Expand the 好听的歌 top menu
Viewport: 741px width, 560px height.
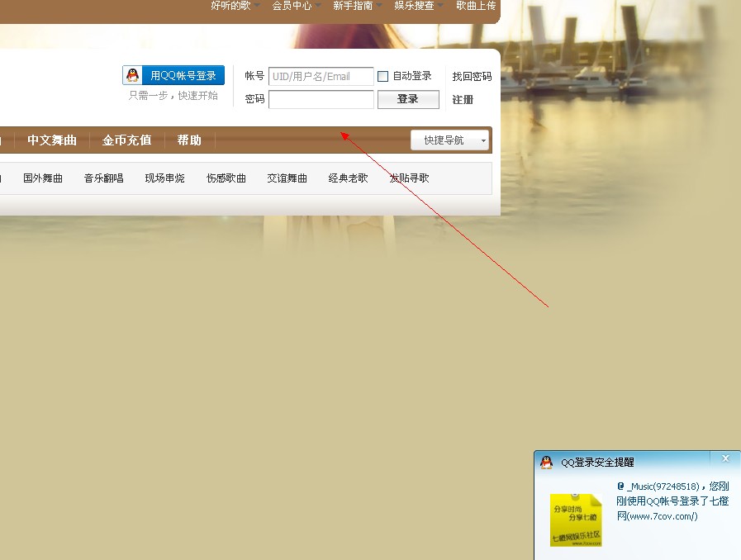pos(235,6)
